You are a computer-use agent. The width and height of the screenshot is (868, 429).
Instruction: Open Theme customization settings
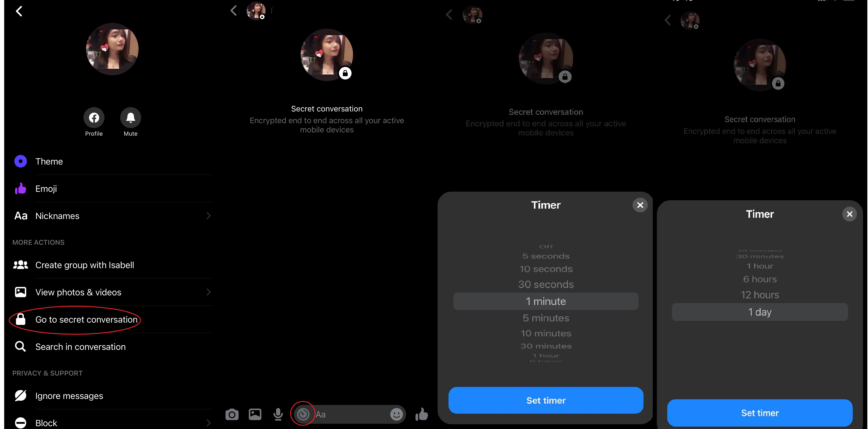pos(49,161)
